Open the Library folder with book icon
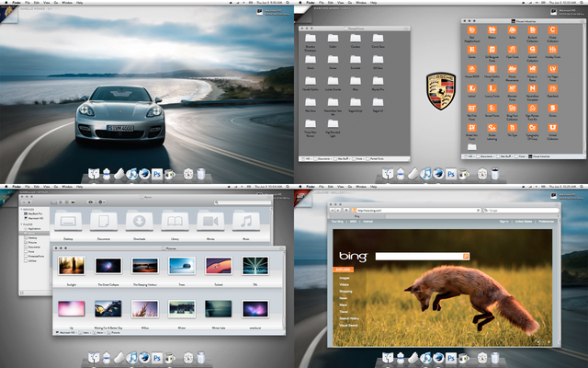Screen dimensions: 588x368 pyautogui.click(x=175, y=221)
